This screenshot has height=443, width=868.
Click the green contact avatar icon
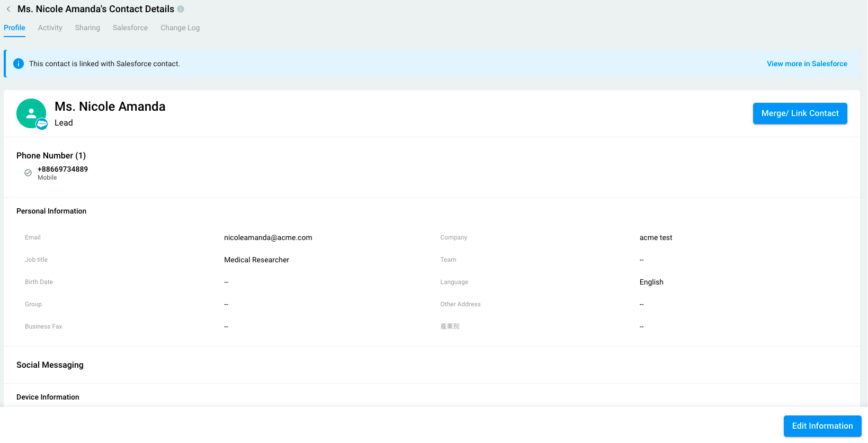[x=31, y=113]
